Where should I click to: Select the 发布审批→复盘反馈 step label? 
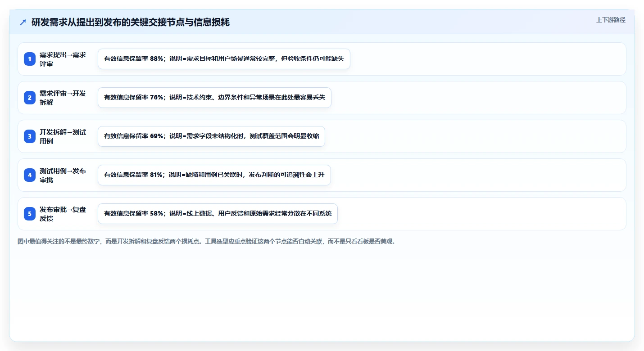[x=63, y=214]
